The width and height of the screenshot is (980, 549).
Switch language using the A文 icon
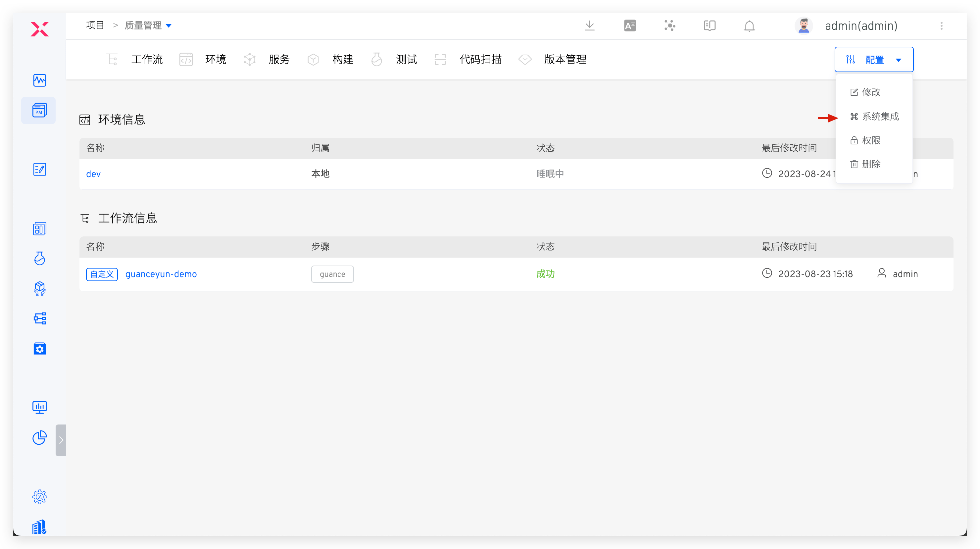[630, 25]
